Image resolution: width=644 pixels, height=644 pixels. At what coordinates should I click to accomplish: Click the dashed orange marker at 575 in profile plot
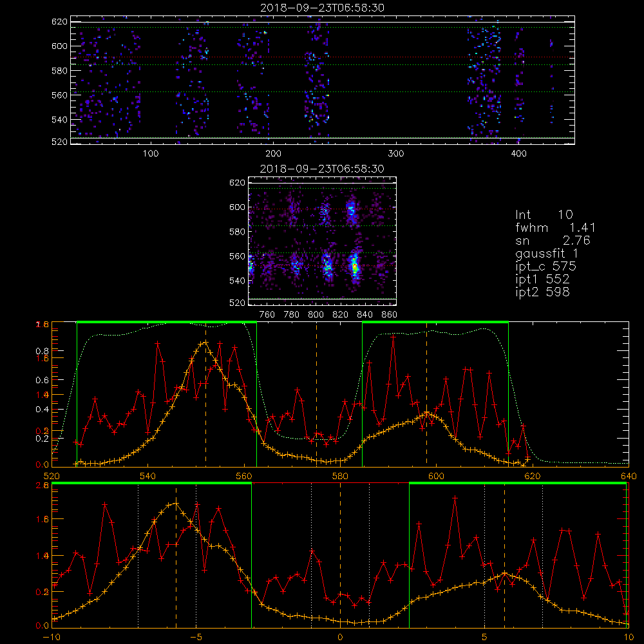tap(316, 394)
